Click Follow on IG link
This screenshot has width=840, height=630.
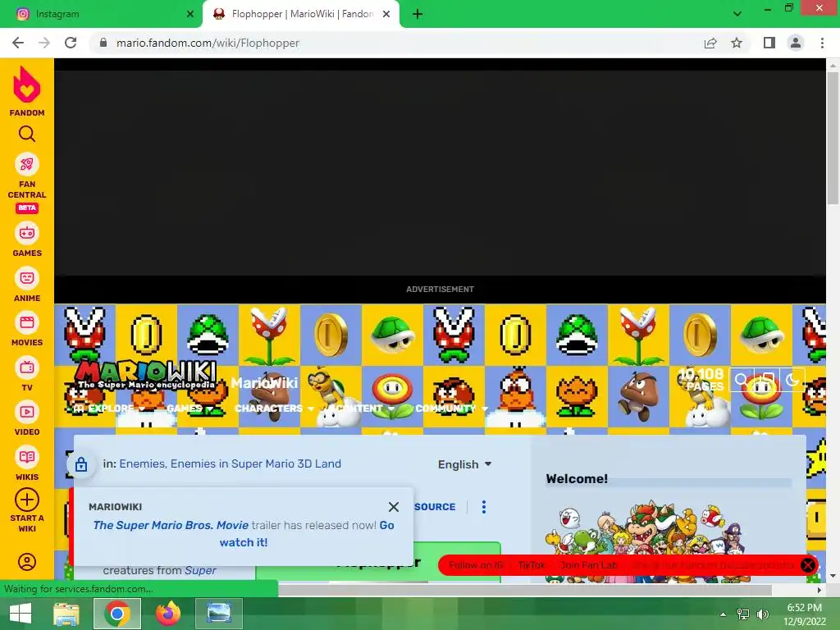(x=477, y=565)
